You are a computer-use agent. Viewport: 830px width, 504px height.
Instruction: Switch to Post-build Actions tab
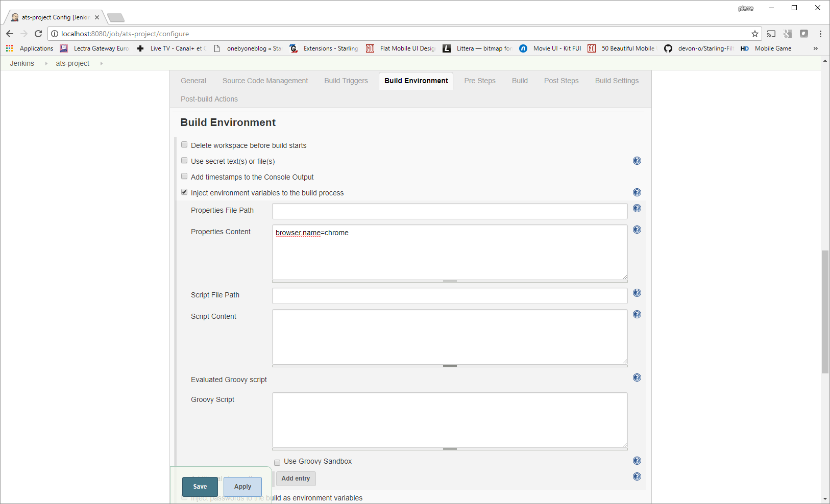209,99
